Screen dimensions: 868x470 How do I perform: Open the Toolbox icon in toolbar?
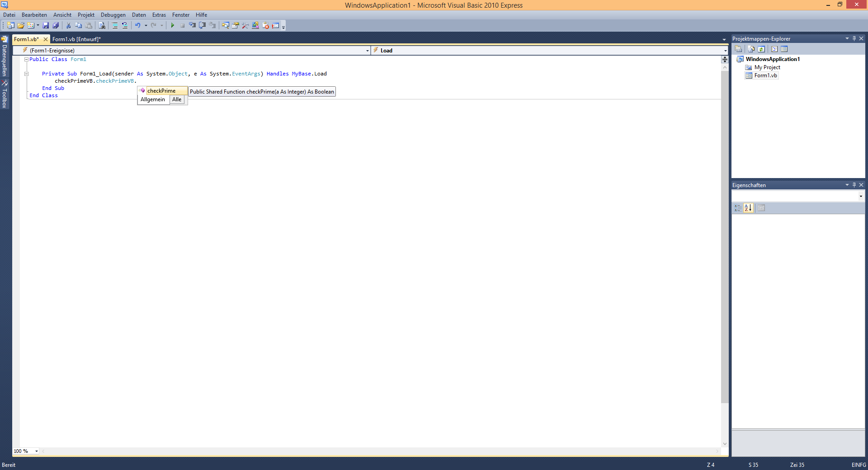245,25
